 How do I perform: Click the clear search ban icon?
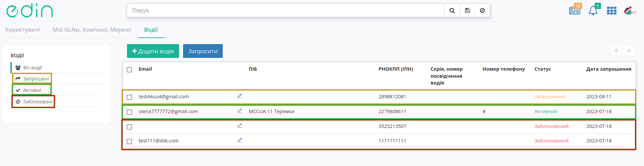pyautogui.click(x=482, y=10)
